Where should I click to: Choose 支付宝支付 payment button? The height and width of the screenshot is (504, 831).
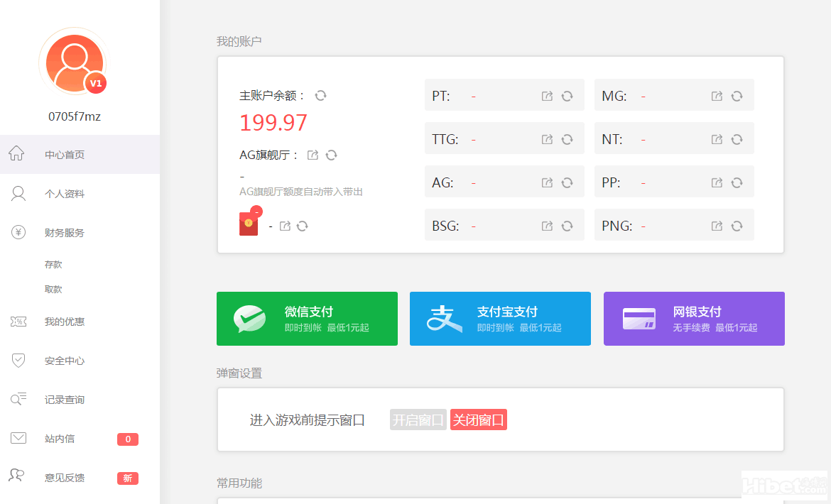point(500,319)
